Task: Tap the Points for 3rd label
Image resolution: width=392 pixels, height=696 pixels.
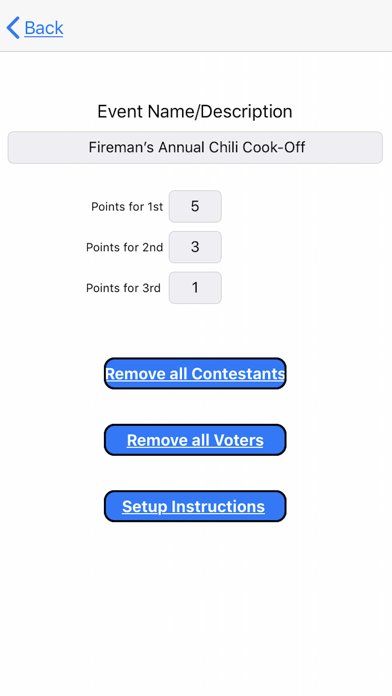Action: tap(123, 288)
